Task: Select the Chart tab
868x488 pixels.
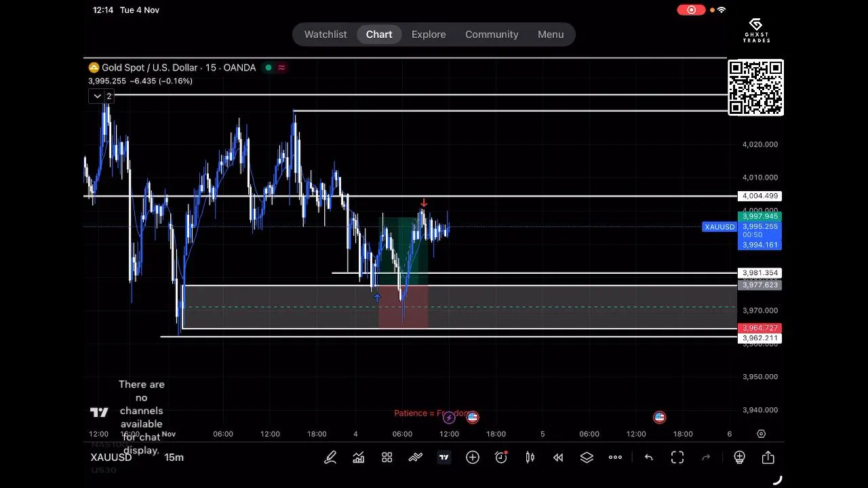Action: (x=379, y=35)
